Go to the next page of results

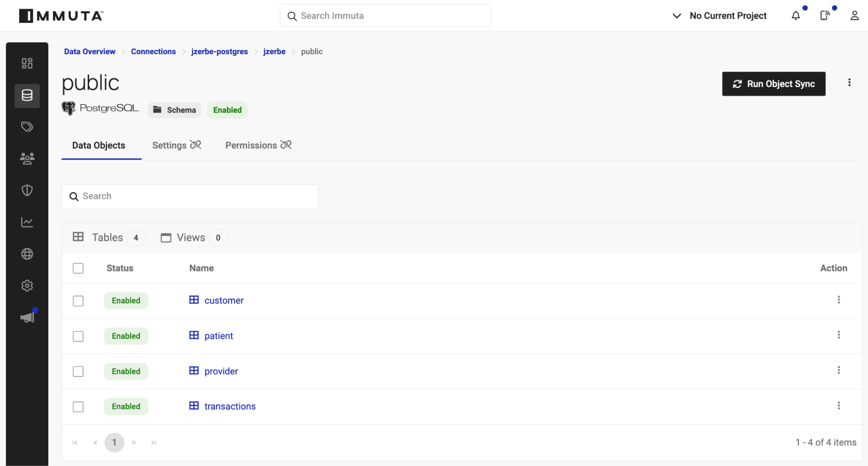coord(134,443)
